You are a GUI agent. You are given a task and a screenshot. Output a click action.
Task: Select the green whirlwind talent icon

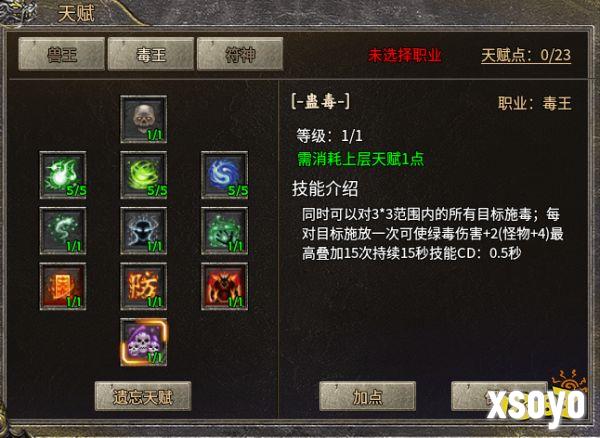[x=143, y=175]
